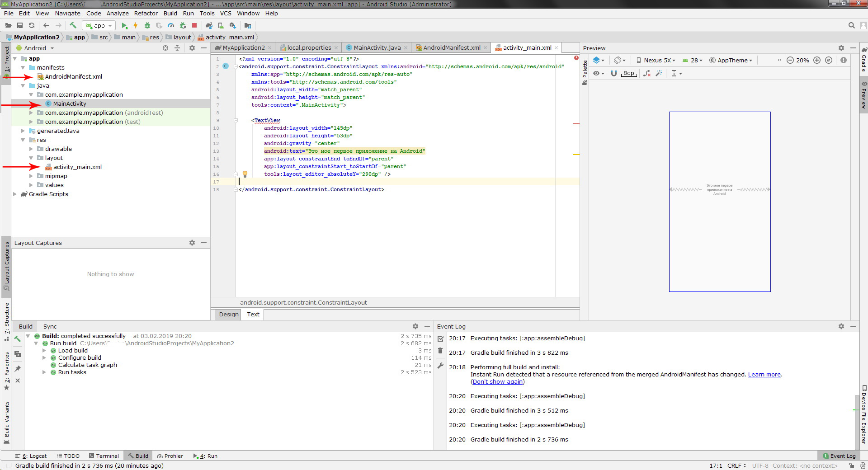Collapse the manifests folder node
Viewport: 868px width, 470px height.
coord(23,67)
